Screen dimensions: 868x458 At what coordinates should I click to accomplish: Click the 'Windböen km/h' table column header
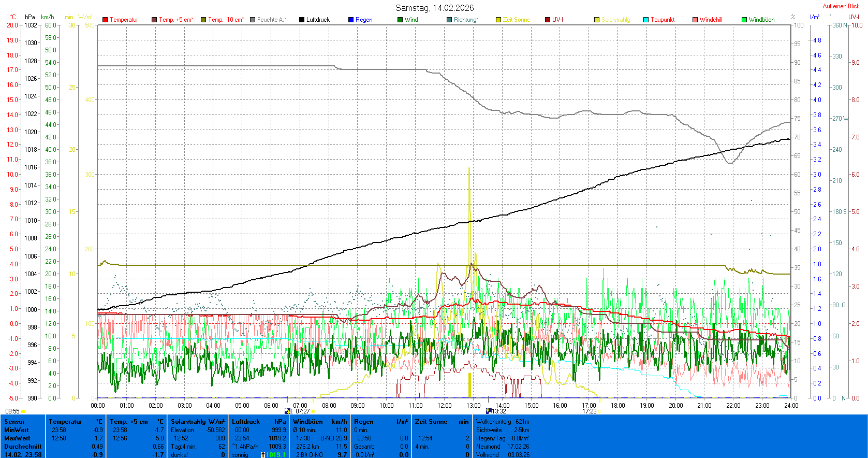(x=319, y=422)
